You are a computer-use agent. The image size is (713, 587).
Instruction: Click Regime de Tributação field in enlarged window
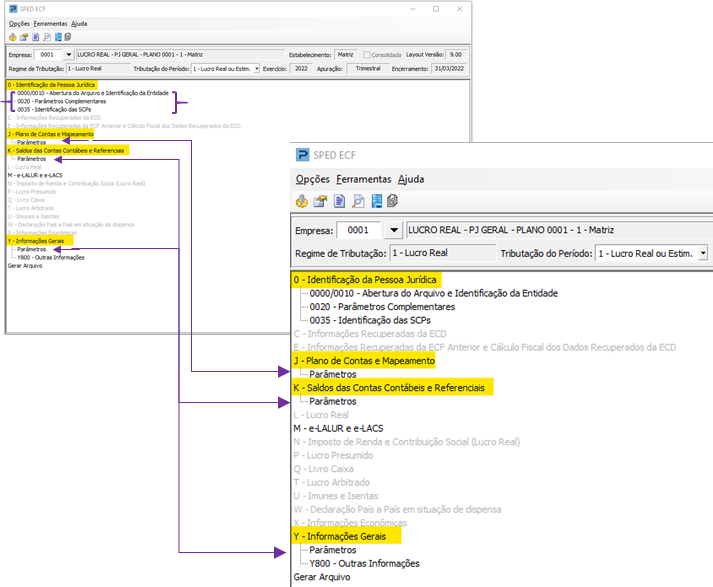(442, 253)
